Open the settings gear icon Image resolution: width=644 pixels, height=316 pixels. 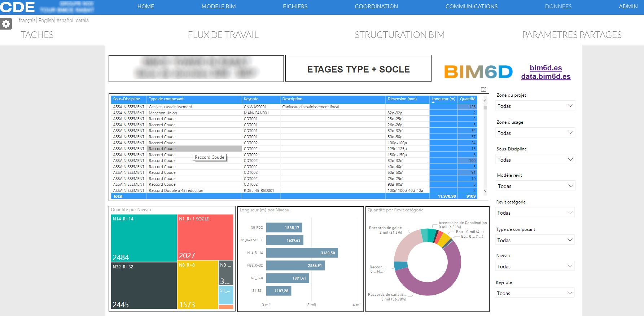(x=6, y=24)
